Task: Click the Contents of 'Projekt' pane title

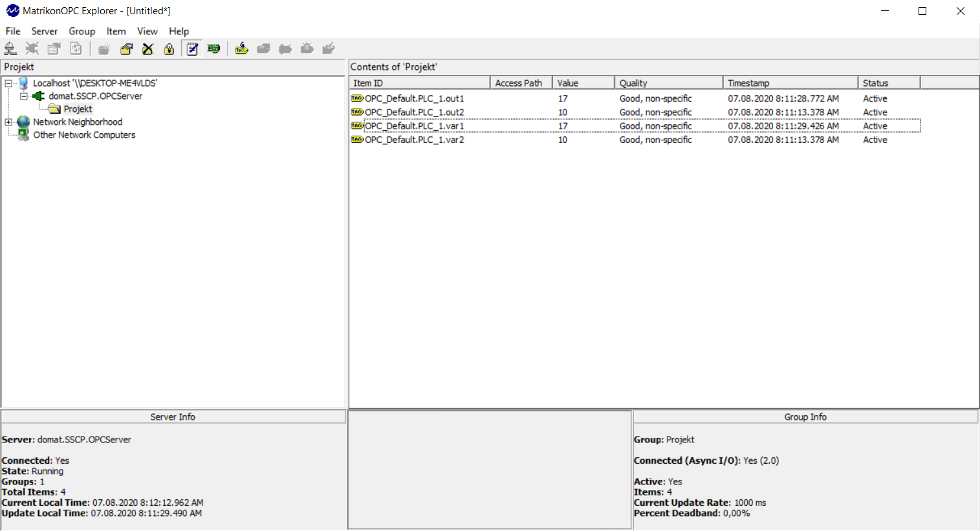Action: pos(393,67)
